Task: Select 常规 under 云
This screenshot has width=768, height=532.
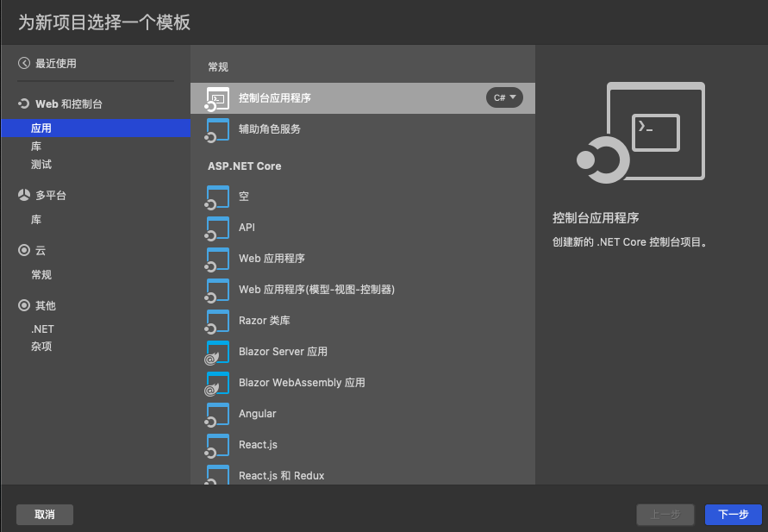Action: pyautogui.click(x=41, y=275)
